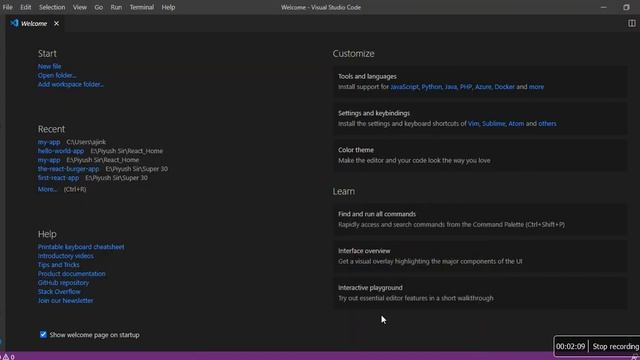Open Printable keyboard cheatsheet link
The width and height of the screenshot is (640, 360).
coord(81,247)
